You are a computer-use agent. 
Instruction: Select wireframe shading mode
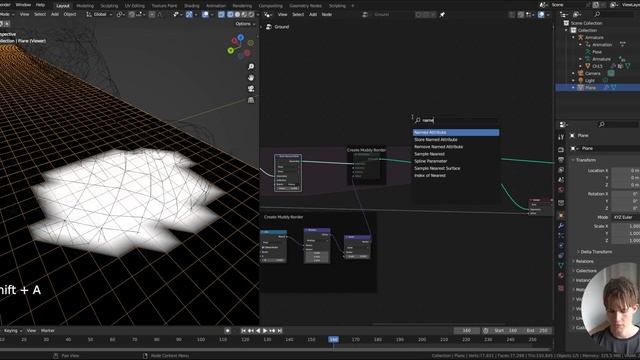230,14
